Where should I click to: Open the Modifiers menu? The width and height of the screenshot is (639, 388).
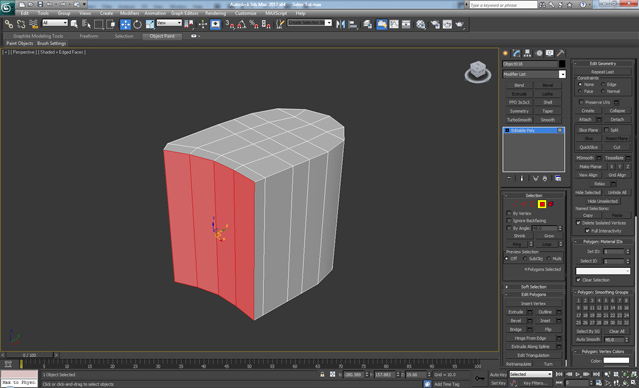point(130,13)
